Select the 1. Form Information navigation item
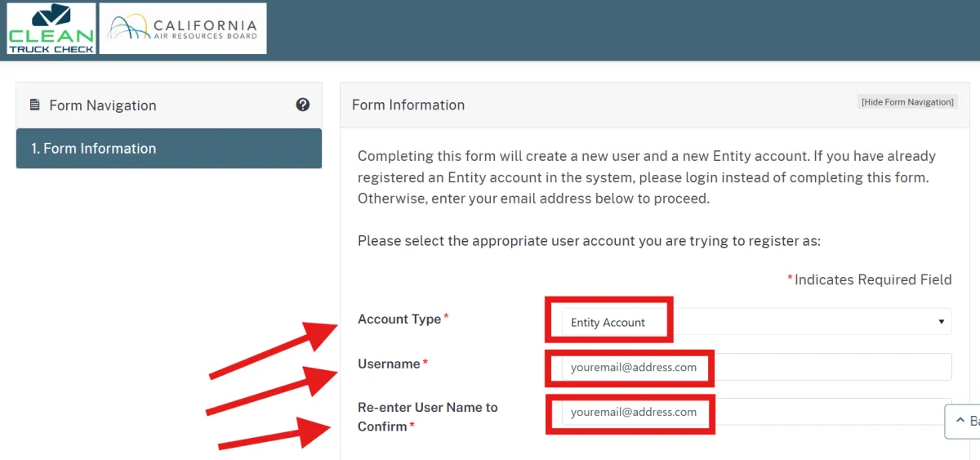Image resolution: width=980 pixels, height=460 pixels. coord(169,149)
